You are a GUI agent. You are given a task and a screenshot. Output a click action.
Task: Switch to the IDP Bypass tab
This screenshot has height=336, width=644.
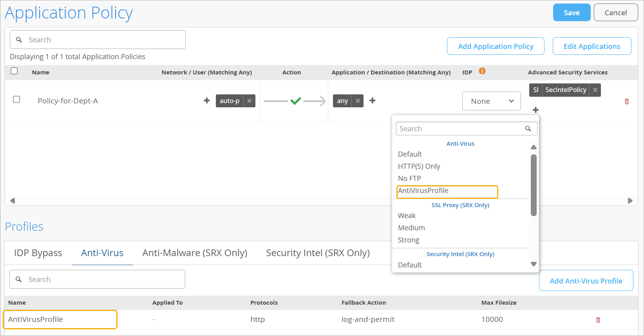(x=38, y=253)
